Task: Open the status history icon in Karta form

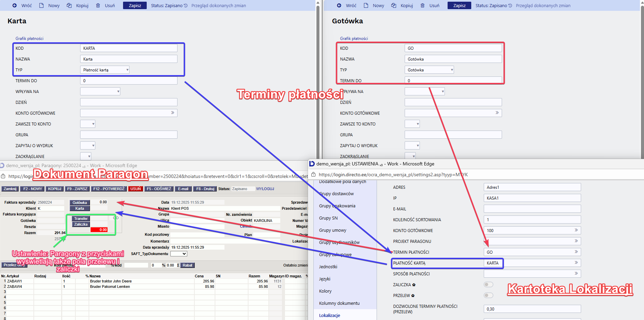Action: pos(186,6)
